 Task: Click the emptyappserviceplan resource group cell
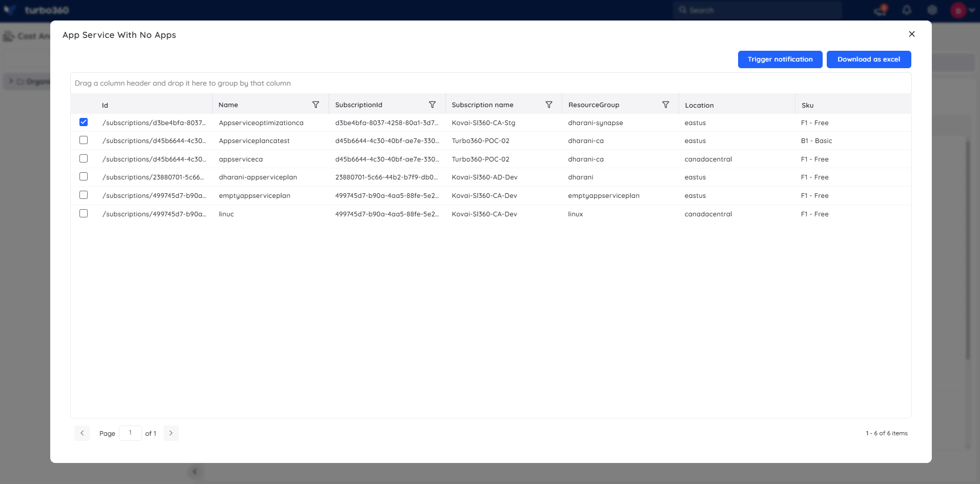point(604,195)
